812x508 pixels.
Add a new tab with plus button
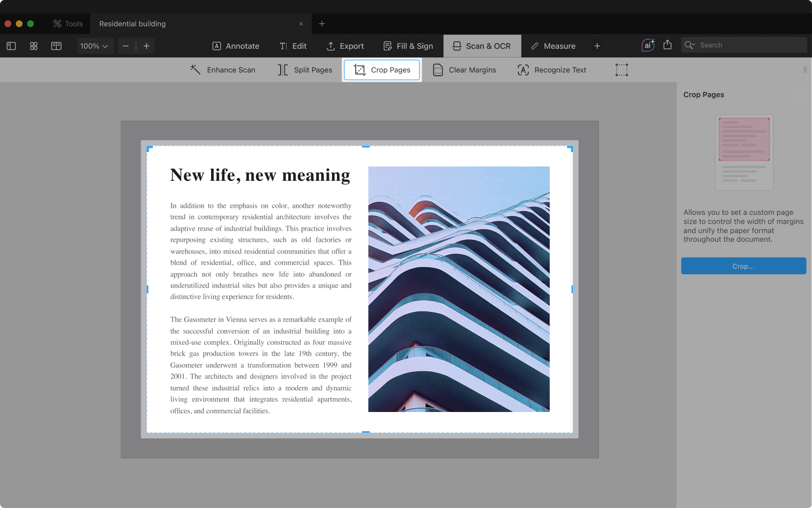tap(322, 24)
